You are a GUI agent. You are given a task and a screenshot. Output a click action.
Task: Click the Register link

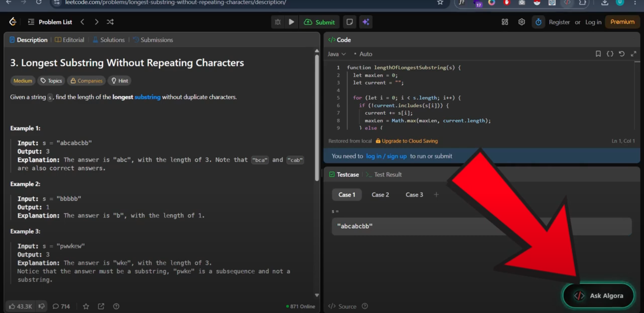click(559, 22)
